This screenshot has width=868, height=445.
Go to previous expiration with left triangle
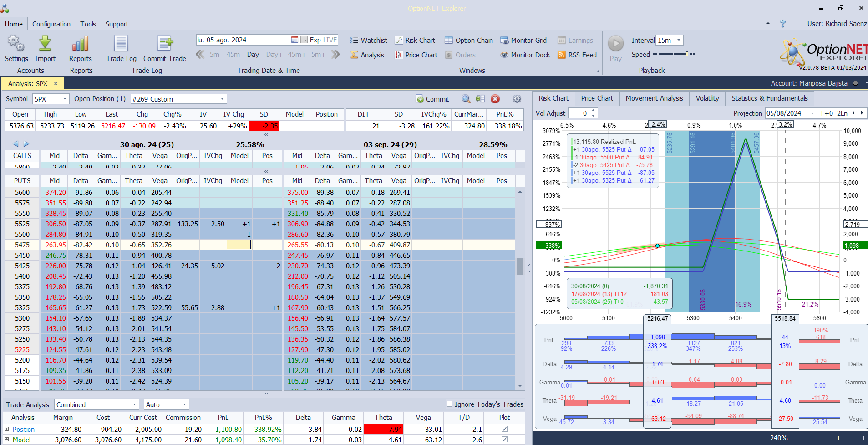[15, 144]
